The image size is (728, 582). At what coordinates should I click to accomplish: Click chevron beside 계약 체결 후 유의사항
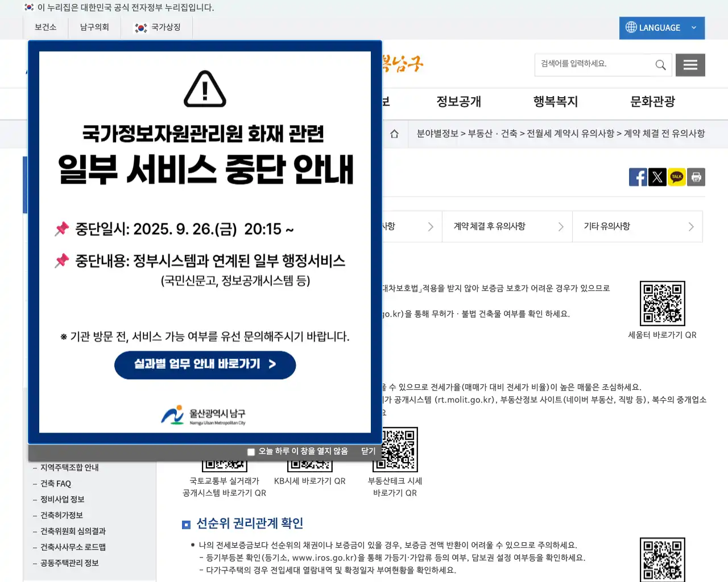pyautogui.click(x=561, y=227)
